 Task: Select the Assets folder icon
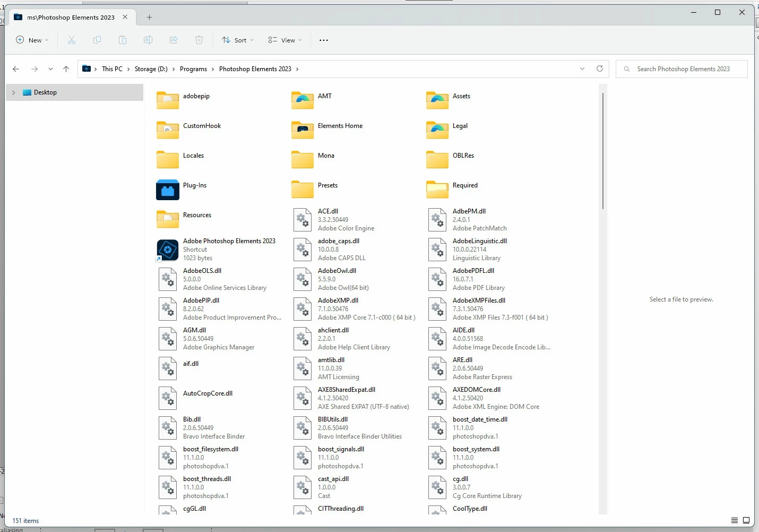pos(437,100)
